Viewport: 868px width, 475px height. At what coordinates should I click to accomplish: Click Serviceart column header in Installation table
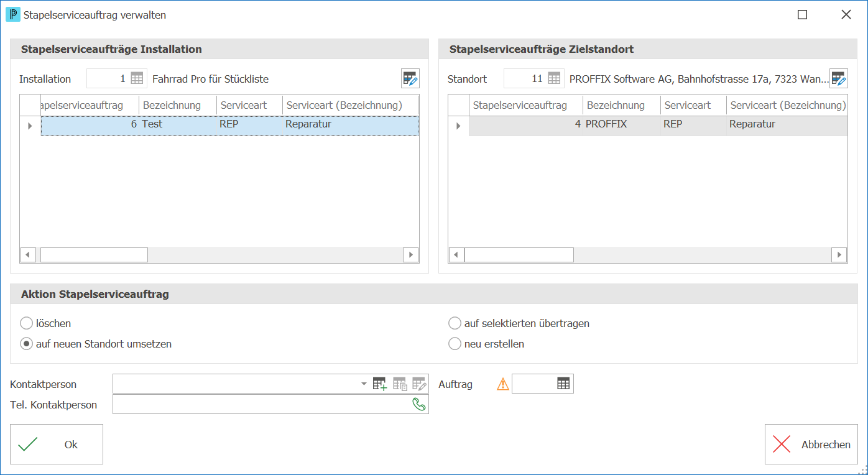(x=249, y=105)
